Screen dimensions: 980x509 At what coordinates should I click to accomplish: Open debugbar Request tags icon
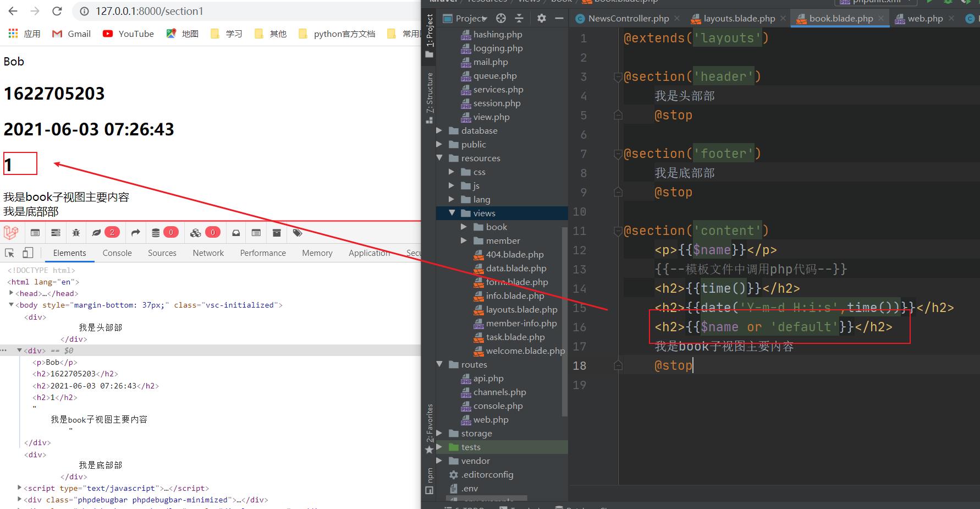tap(298, 233)
